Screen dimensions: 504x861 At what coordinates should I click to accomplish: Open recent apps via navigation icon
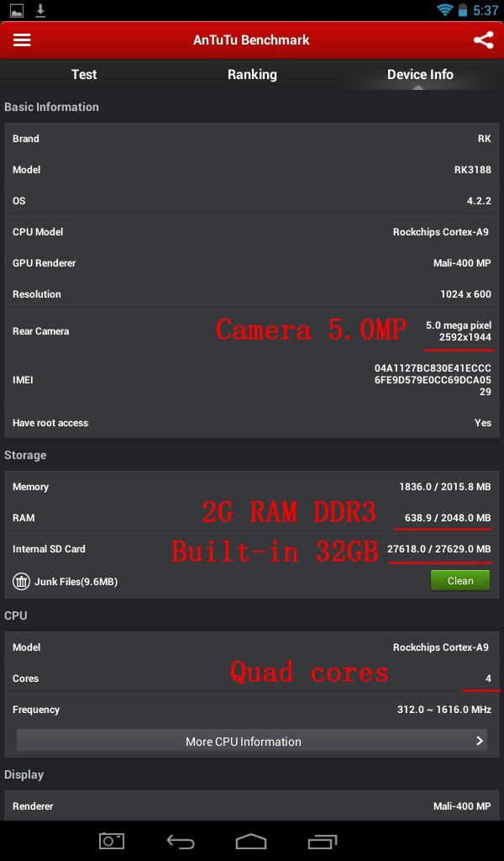pos(323,841)
